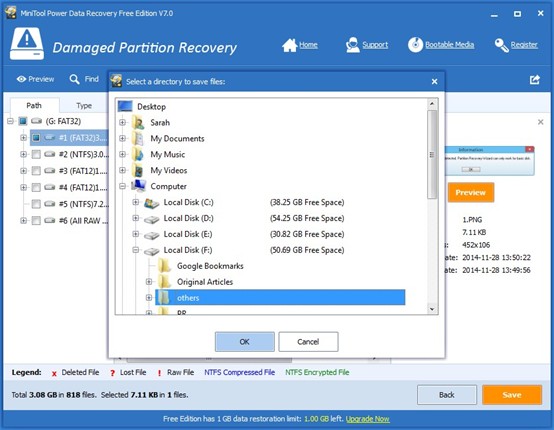Switch to the Type tab
This screenshot has height=430, width=554.
click(84, 105)
